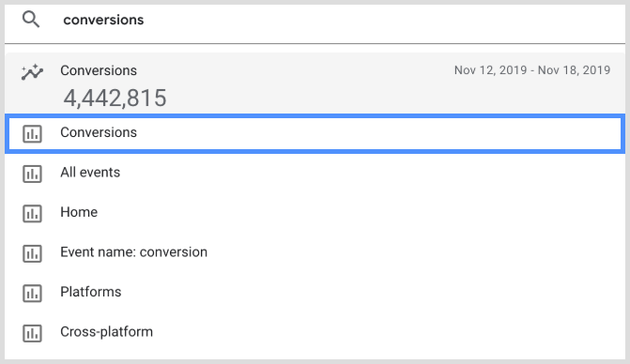Click the chart icon beside Home
The image size is (630, 364).
[x=32, y=214]
